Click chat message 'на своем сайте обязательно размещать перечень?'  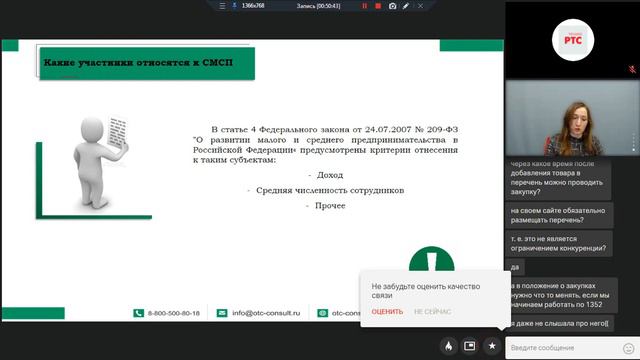[x=559, y=215]
